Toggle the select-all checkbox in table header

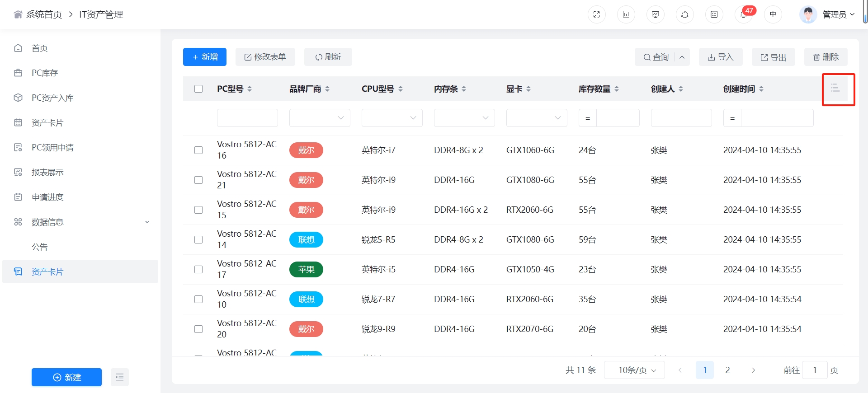198,89
